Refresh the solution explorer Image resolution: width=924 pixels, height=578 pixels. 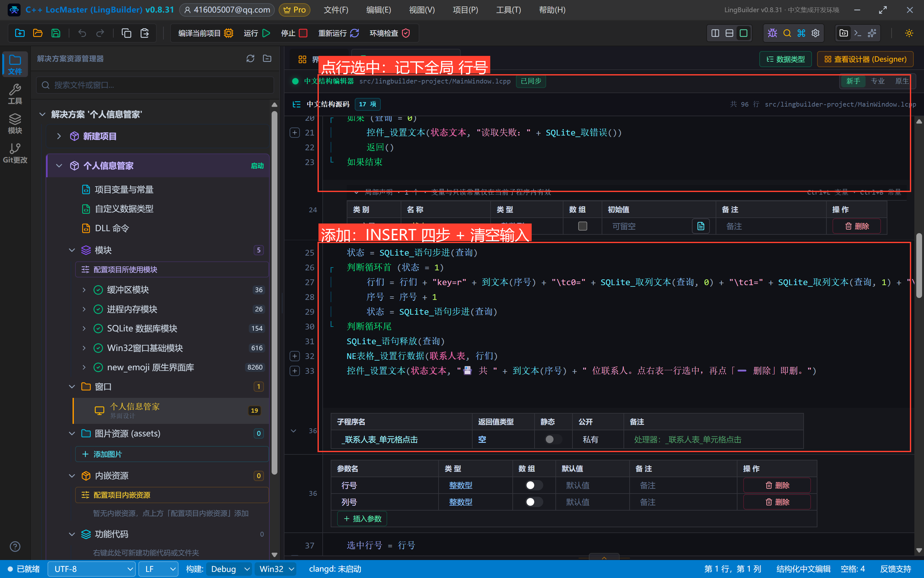pyautogui.click(x=250, y=58)
